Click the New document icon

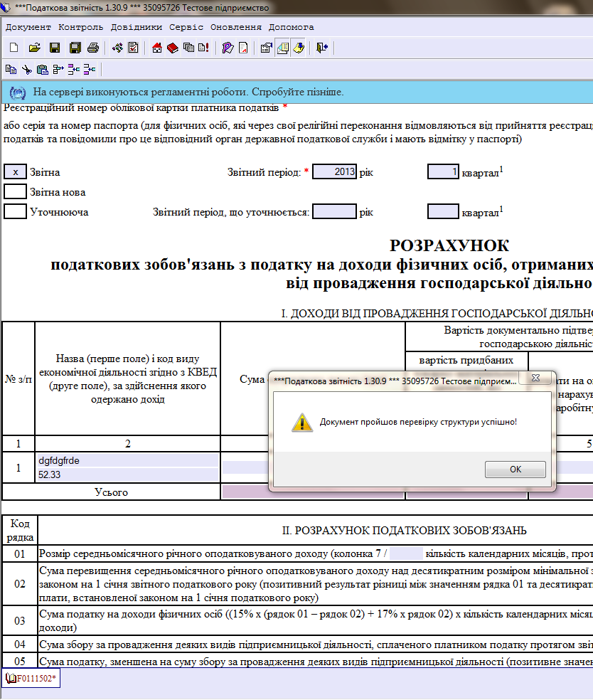coord(14,48)
